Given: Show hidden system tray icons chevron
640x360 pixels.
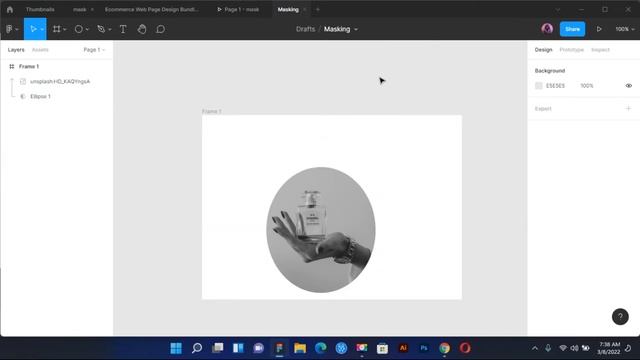Looking at the screenshot, I should pos(535,348).
